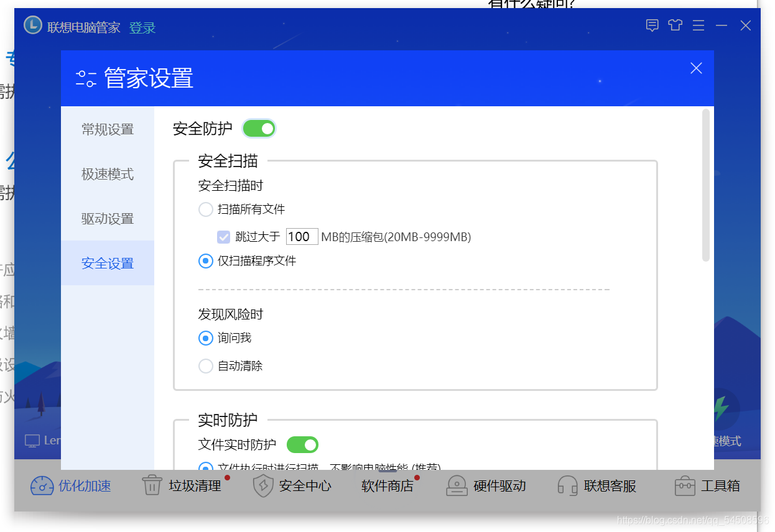
Task: Select the 扫描所有文件 radio option
Action: (x=205, y=209)
